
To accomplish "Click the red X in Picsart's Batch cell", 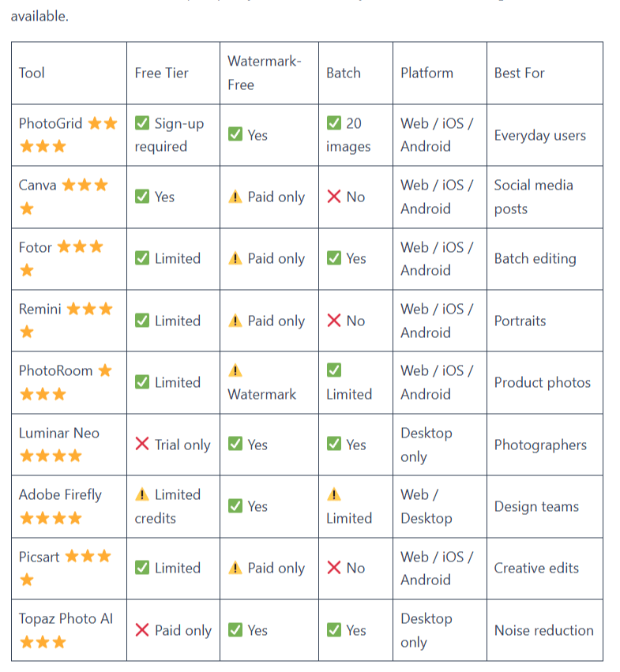I will 334,568.
